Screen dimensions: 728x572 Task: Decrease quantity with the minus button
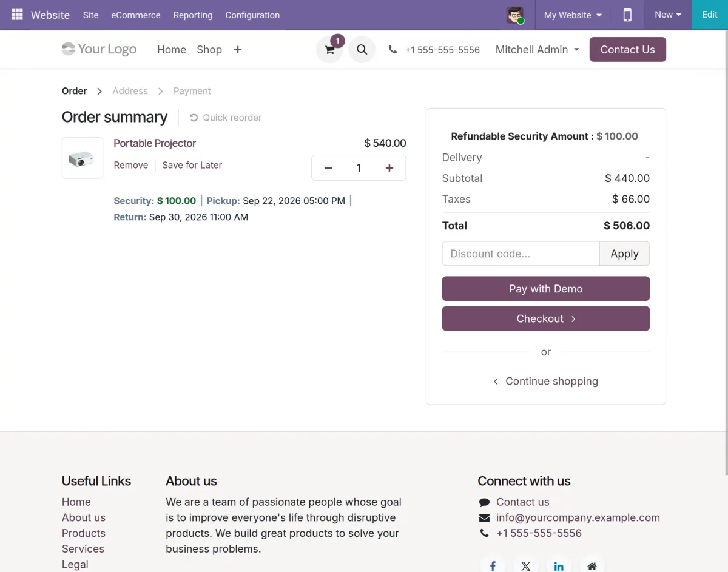coord(328,168)
